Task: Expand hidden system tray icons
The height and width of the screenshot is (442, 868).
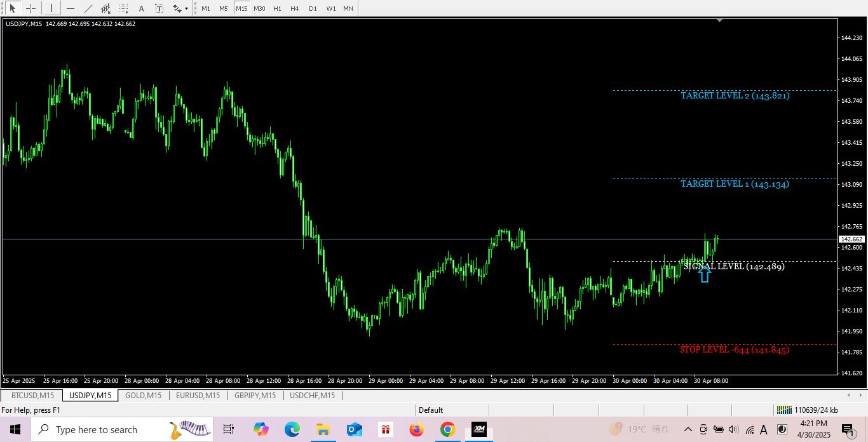Action: click(688, 430)
